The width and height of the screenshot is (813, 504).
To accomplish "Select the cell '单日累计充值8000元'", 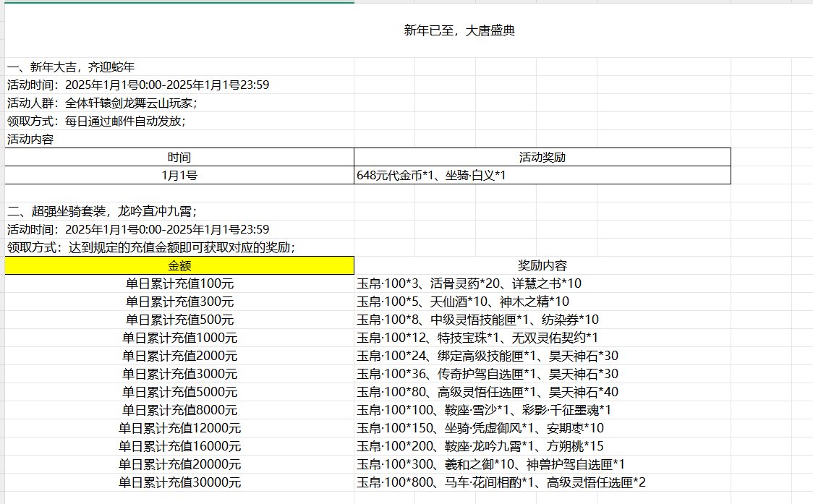I will pyautogui.click(x=179, y=410).
